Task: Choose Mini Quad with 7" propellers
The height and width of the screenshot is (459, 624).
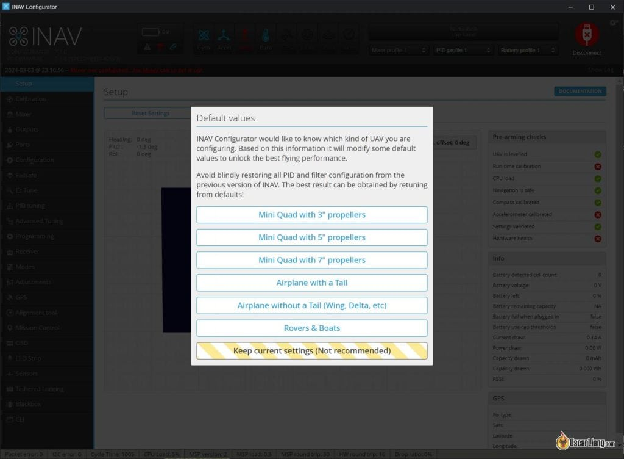Action: point(312,260)
